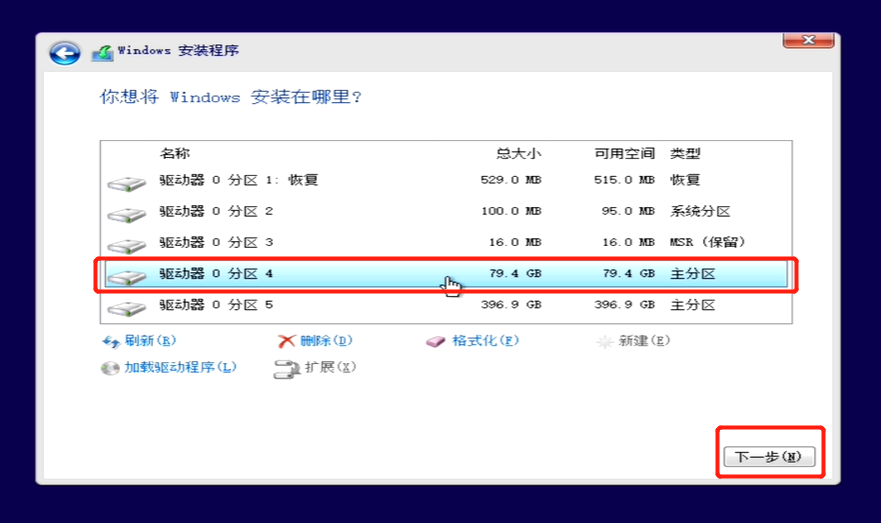Viewport: 881px width, 523px height.
Task: Click the 名称 column header
Action: [x=175, y=153]
